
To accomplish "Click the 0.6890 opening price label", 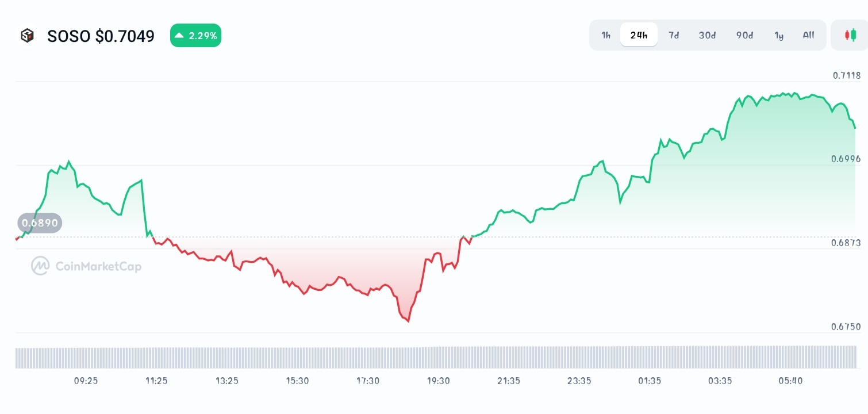I will pos(40,223).
